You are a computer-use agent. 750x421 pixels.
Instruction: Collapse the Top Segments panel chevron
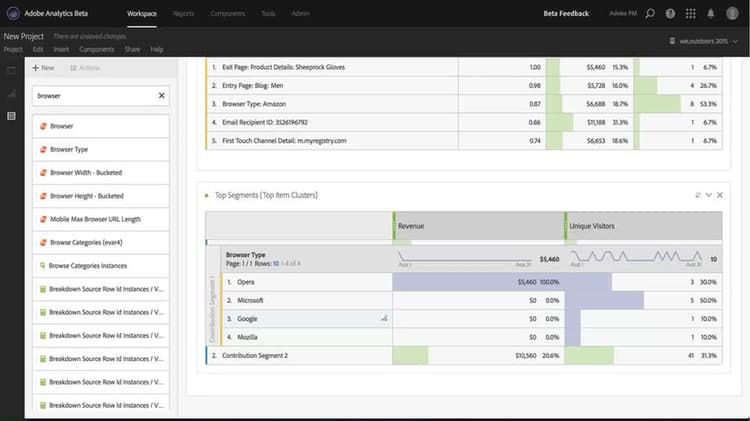[708, 195]
